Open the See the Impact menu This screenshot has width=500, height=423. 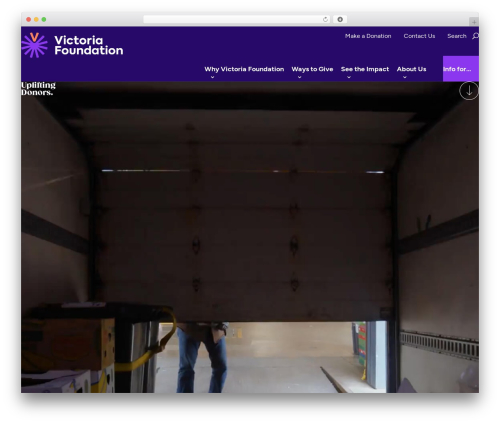pyautogui.click(x=365, y=69)
